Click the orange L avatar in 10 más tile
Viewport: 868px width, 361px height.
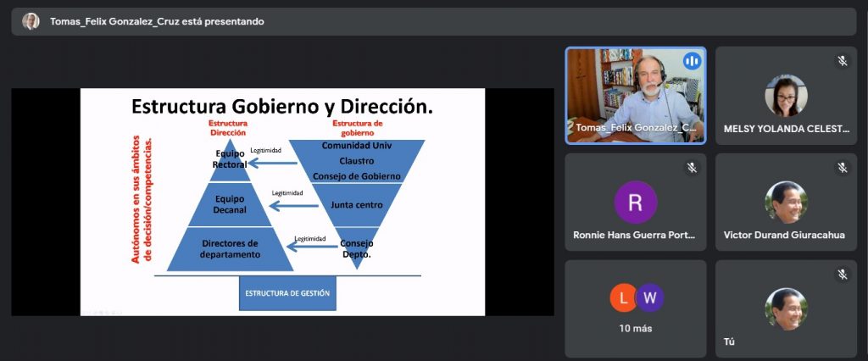click(624, 298)
